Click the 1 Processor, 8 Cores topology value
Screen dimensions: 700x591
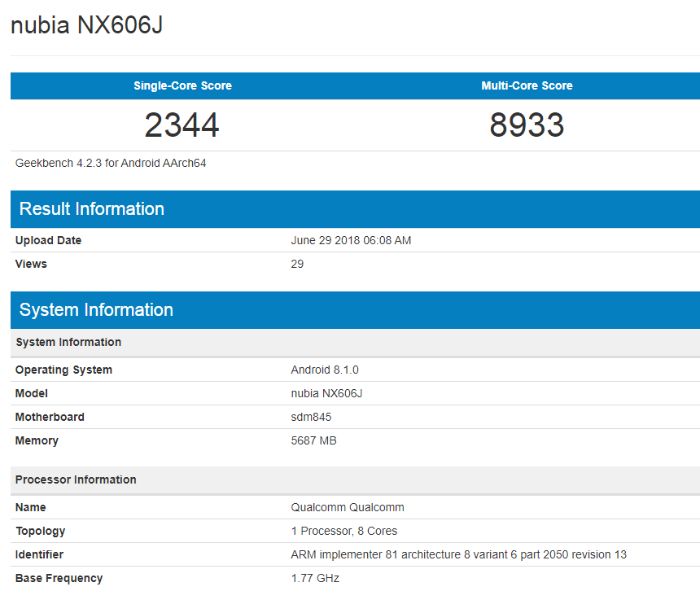pos(344,531)
